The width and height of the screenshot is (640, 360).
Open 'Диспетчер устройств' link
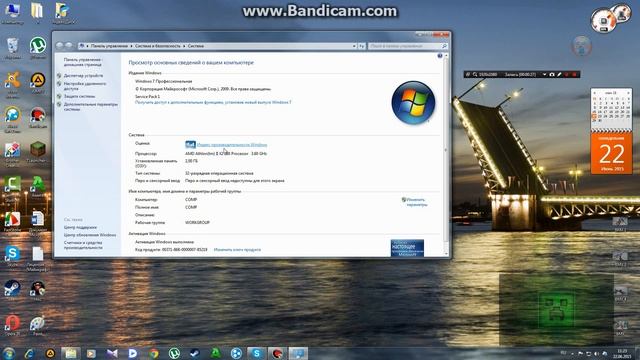[x=83, y=76]
